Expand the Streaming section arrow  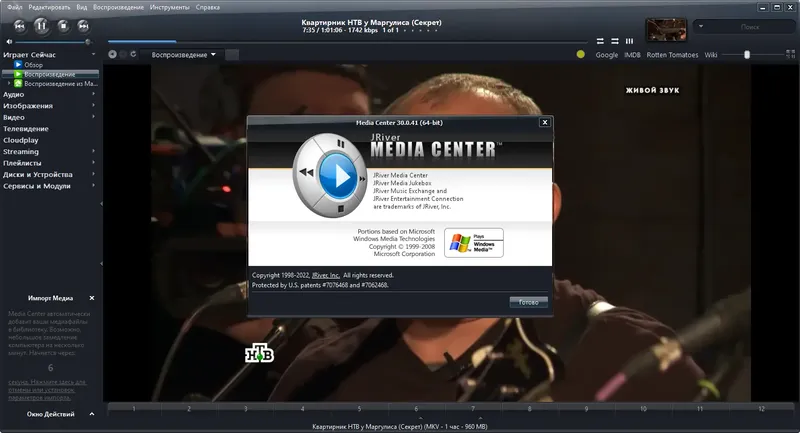click(x=93, y=151)
